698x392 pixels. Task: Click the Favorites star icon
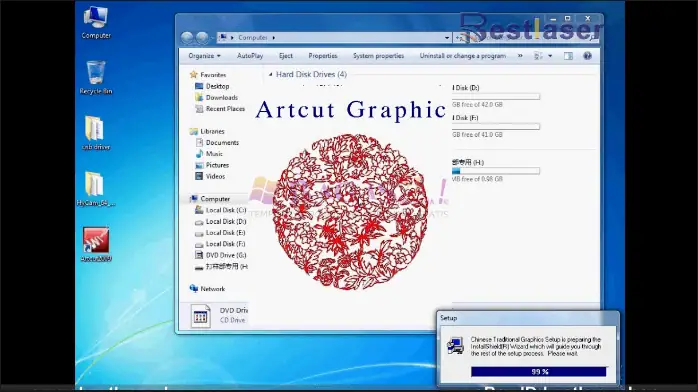[194, 75]
